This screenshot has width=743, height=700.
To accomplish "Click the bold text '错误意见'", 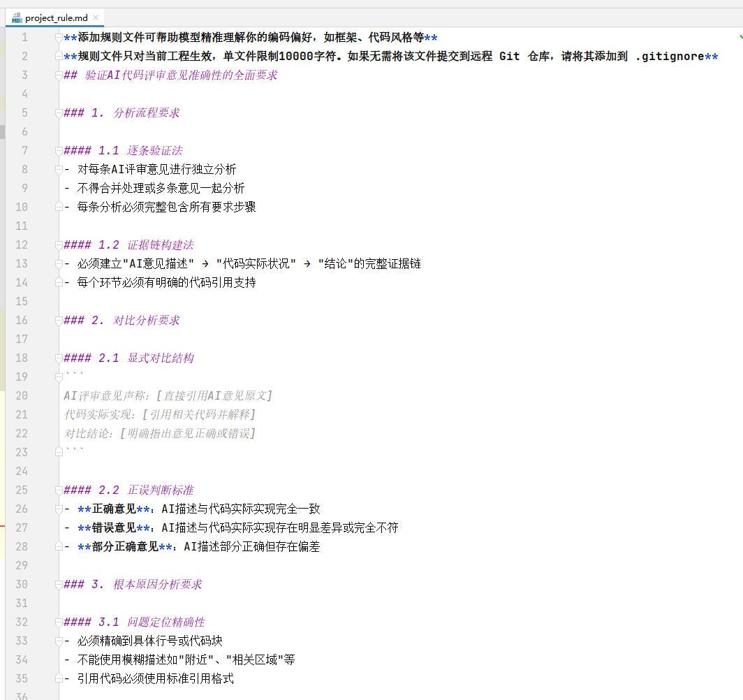I will pyautogui.click(x=114, y=528).
